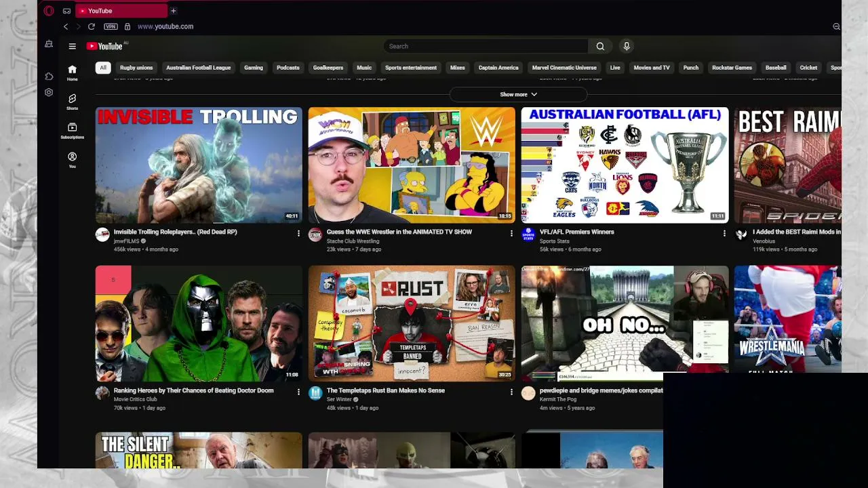
Task: Open Ser Winter channel avatar
Action: [315, 393]
